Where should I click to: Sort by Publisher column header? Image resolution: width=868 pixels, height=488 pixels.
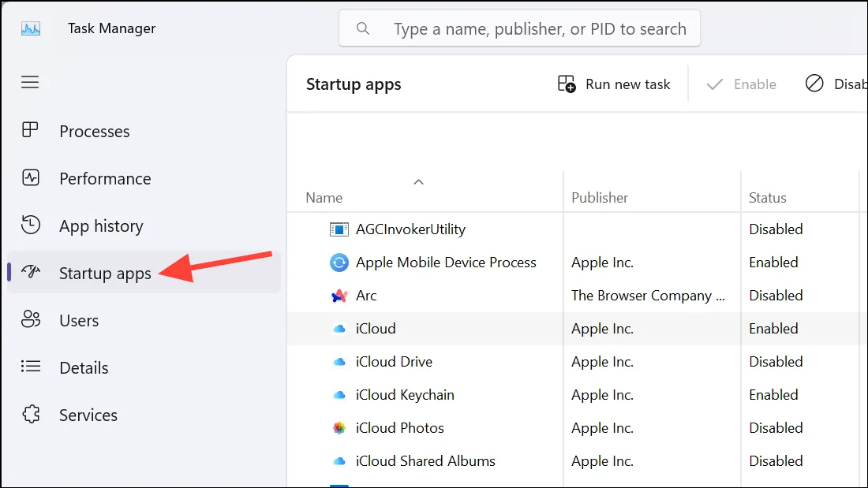click(x=600, y=198)
